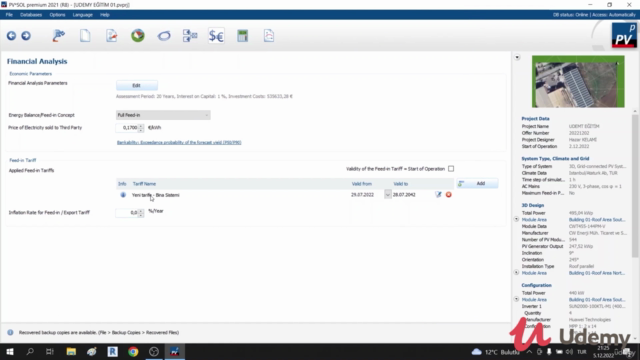This screenshot has height=360, width=640.
Task: Open the File menu
Action: pos(9,15)
